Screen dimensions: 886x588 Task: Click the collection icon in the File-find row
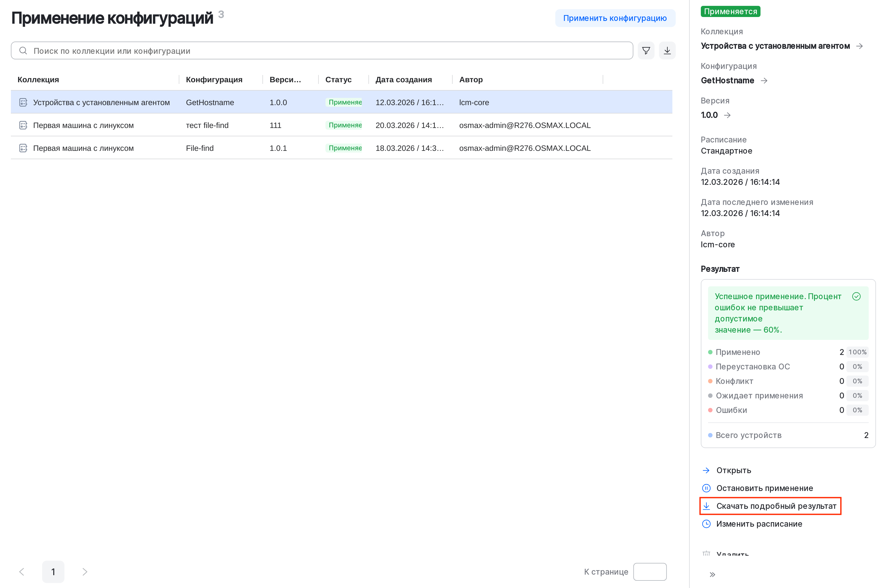23,147
